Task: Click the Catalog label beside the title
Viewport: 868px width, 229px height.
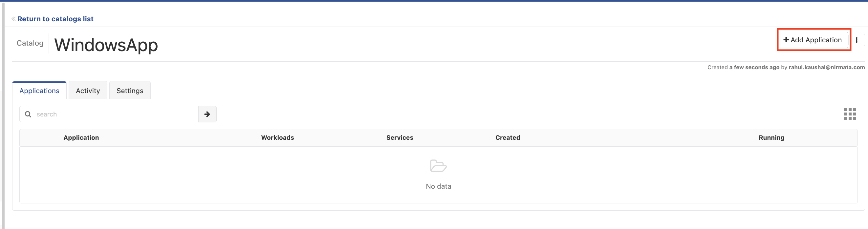Action: [x=30, y=43]
